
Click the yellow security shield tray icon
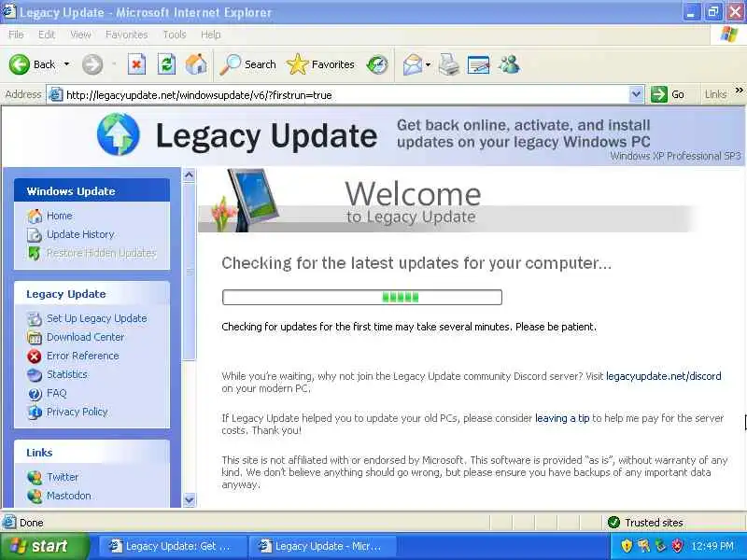(x=627, y=546)
